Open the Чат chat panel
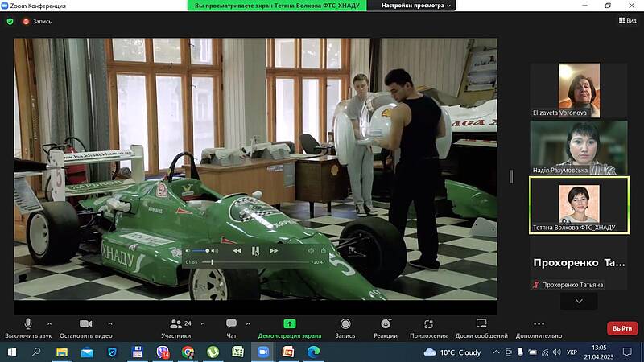This screenshot has width=644, height=362. tap(231, 328)
